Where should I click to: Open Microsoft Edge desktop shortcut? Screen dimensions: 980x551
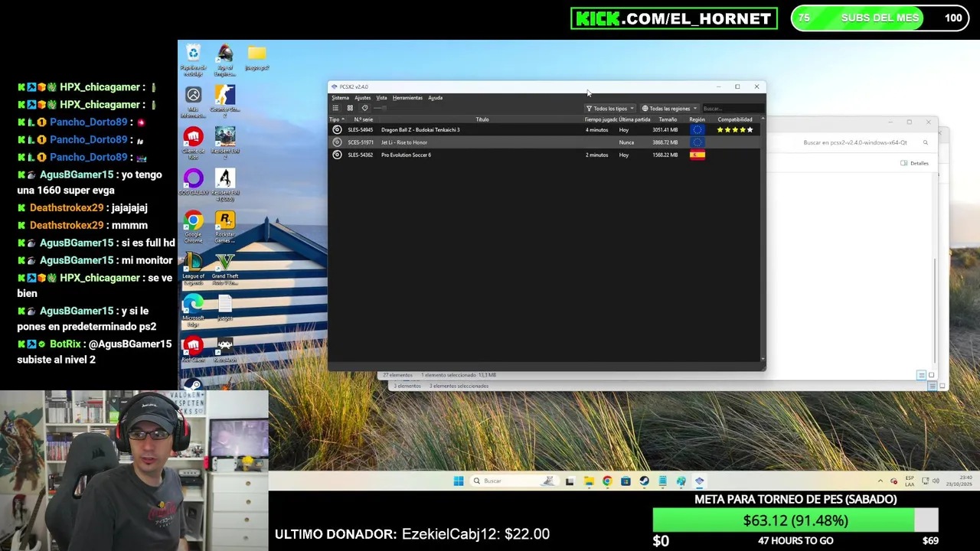point(193,311)
